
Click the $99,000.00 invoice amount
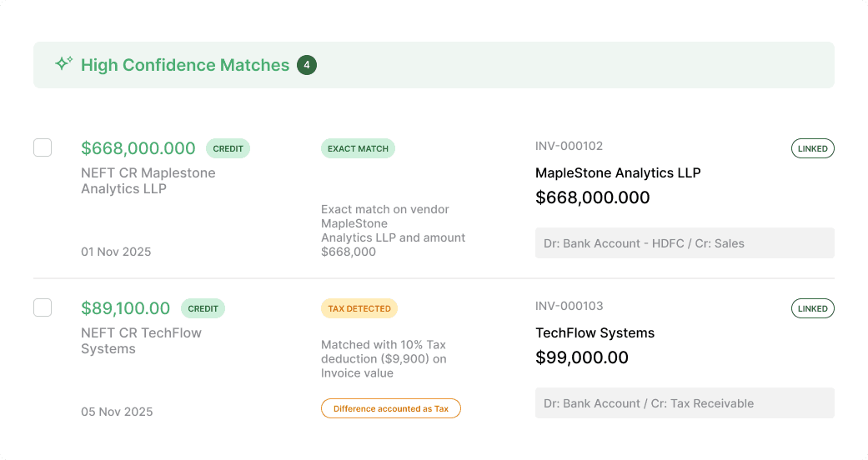582,357
